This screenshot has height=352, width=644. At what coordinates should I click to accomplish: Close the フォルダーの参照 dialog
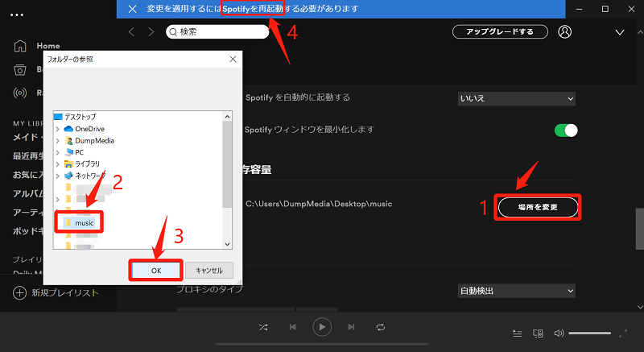[233, 59]
